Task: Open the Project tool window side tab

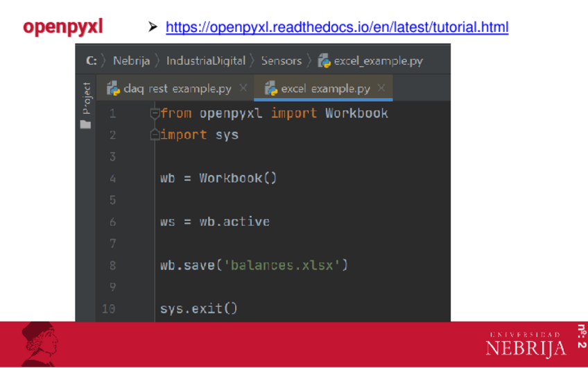Action: pos(86,98)
